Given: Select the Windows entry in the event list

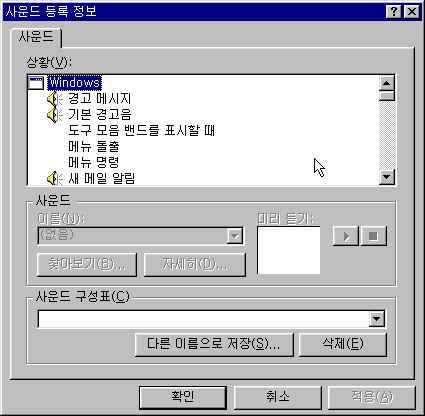Looking at the screenshot, I should (x=74, y=83).
